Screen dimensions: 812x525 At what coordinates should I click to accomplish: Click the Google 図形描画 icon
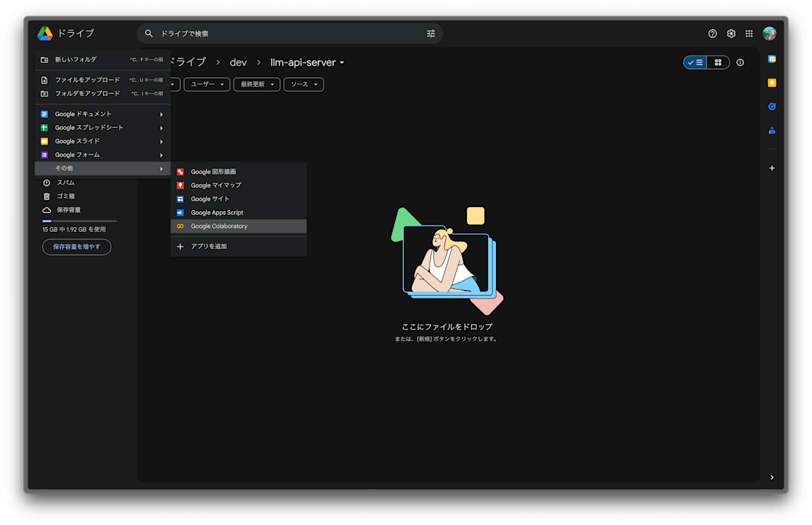pyautogui.click(x=180, y=172)
